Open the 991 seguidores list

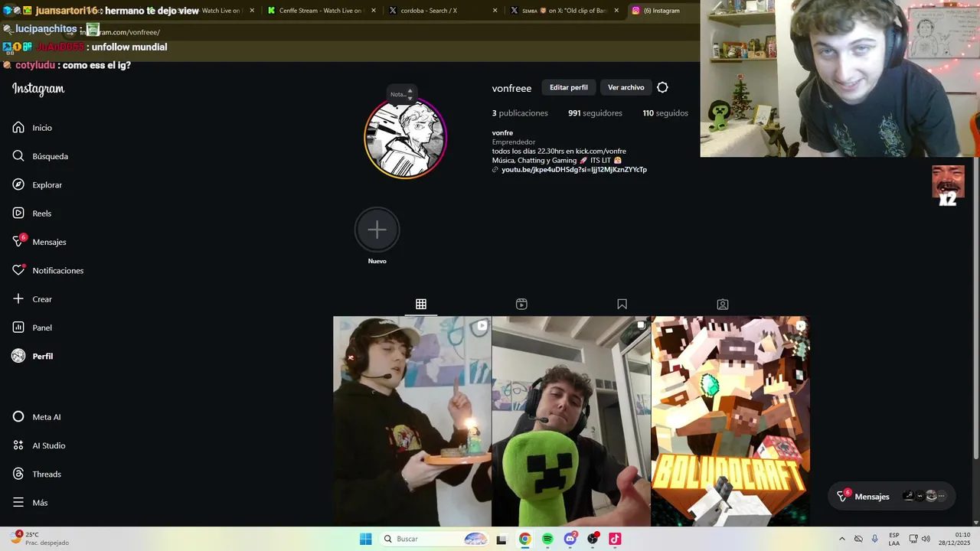(595, 113)
